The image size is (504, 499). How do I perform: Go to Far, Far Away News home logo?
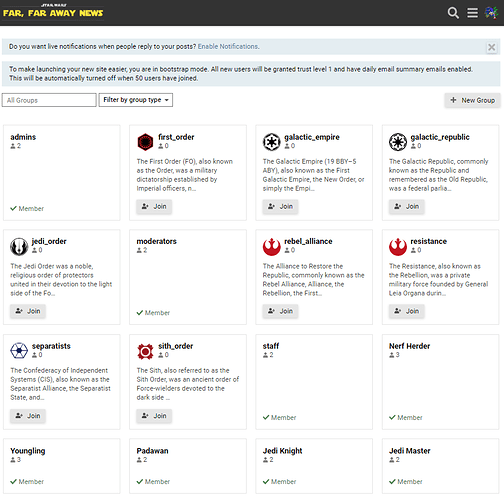click(53, 12)
